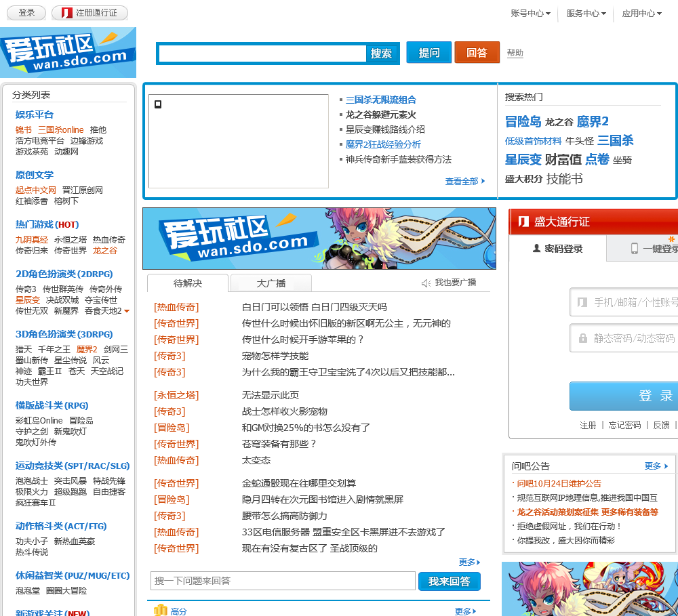Open question 腰带怎么搞高防御力
678x616 pixels.
[284, 516]
